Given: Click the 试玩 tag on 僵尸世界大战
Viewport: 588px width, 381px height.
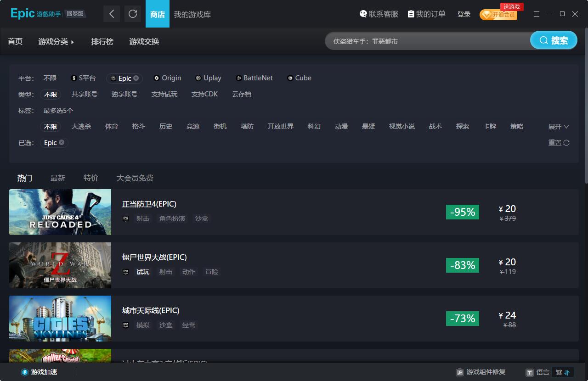Looking at the screenshot, I should (143, 272).
